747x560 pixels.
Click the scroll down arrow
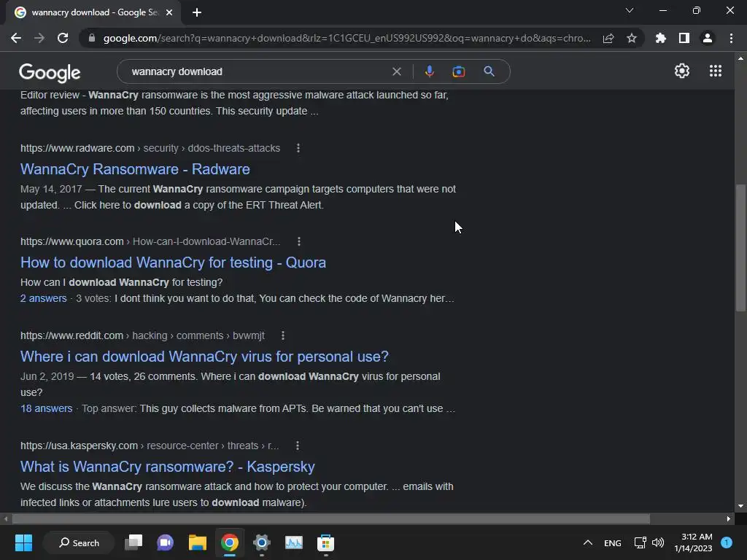pos(740,506)
